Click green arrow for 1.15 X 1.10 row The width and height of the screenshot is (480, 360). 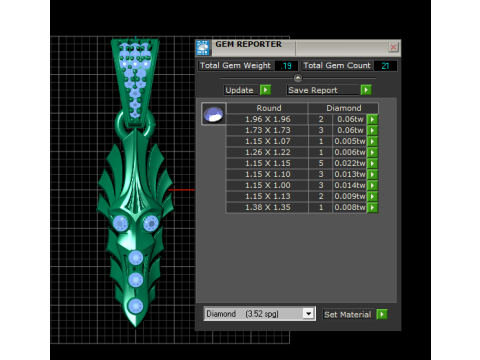pos(372,174)
